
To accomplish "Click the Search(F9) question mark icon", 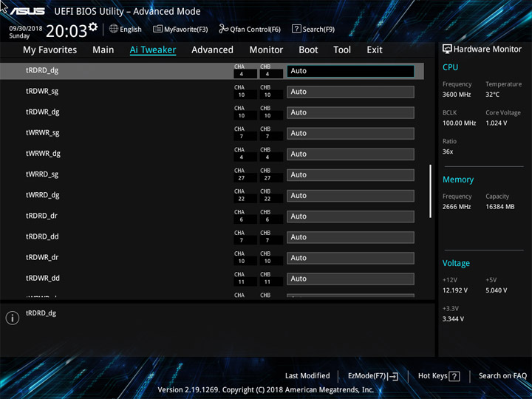I will (296, 29).
